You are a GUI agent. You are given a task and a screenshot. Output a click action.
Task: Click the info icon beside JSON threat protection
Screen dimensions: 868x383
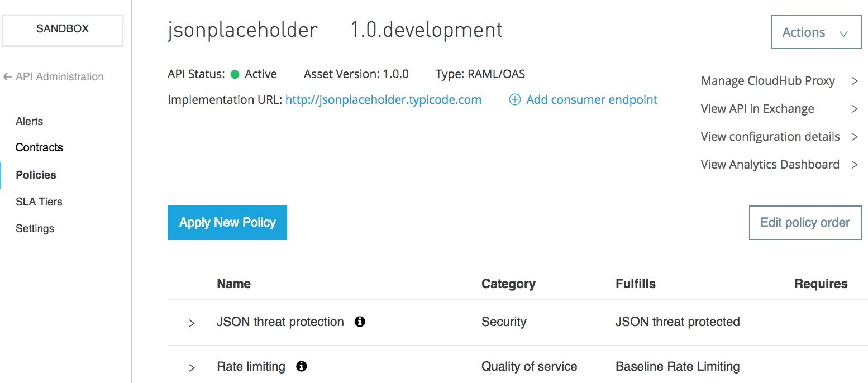coord(360,322)
